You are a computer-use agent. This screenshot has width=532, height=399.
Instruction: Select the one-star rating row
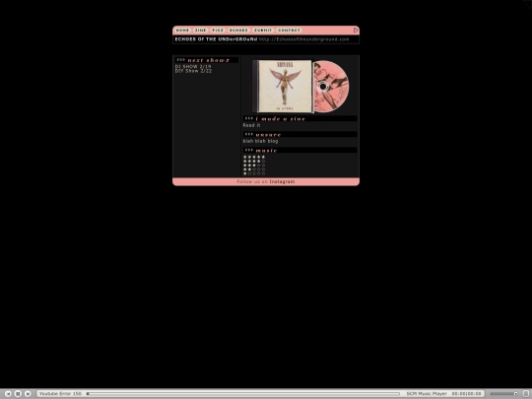click(x=254, y=173)
